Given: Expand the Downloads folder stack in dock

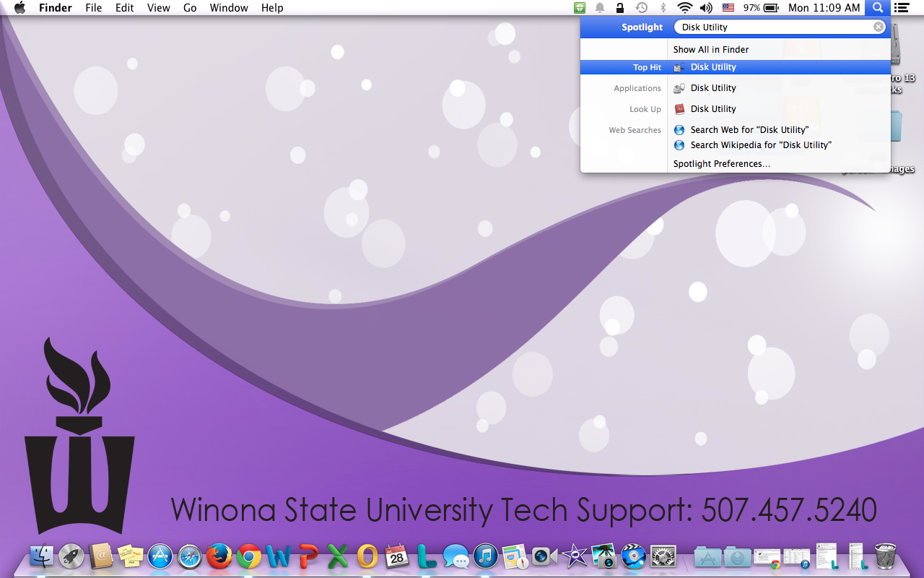Looking at the screenshot, I should pyautogui.click(x=737, y=556).
